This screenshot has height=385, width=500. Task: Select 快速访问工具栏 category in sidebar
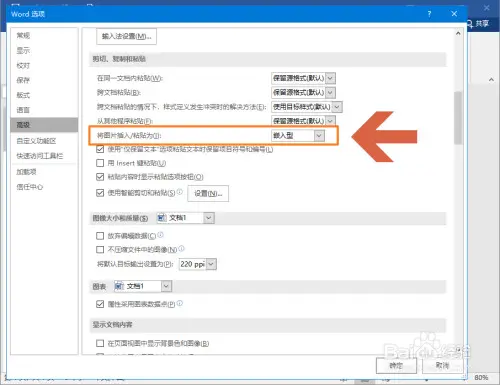(x=44, y=156)
